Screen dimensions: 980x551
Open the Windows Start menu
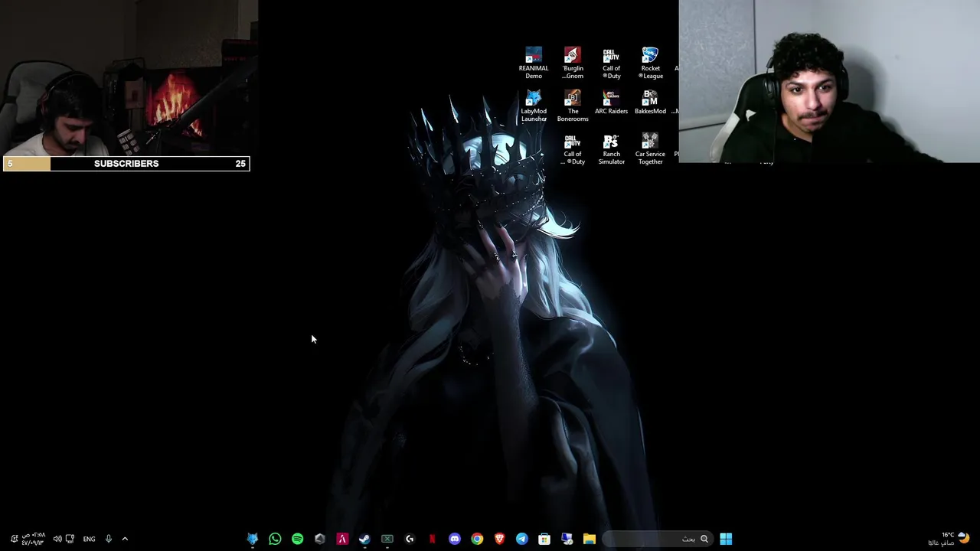pyautogui.click(x=726, y=539)
